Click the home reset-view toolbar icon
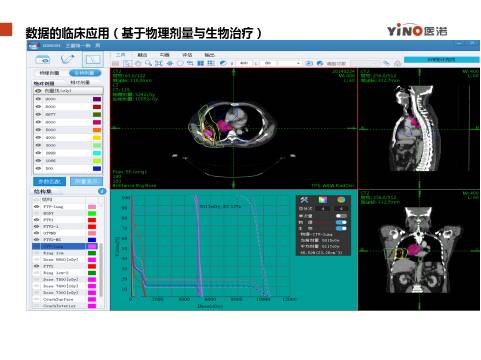 pyautogui.click(x=397, y=63)
